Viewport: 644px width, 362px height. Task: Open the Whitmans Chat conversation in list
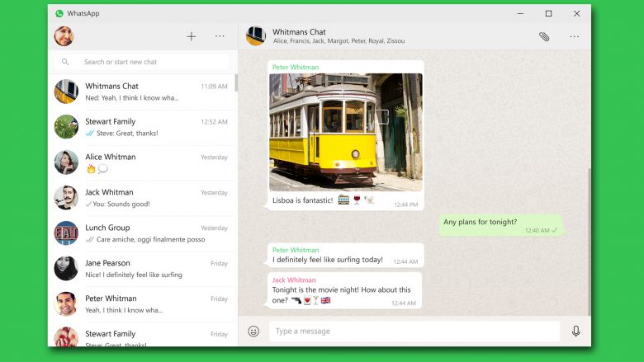point(142,92)
